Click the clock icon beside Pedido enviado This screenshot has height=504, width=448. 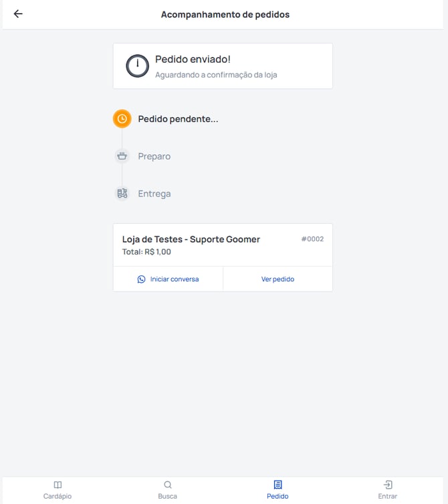point(138,66)
